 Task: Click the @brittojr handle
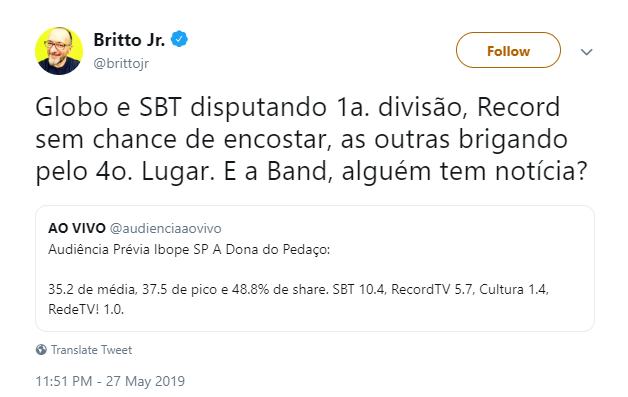tap(121, 63)
